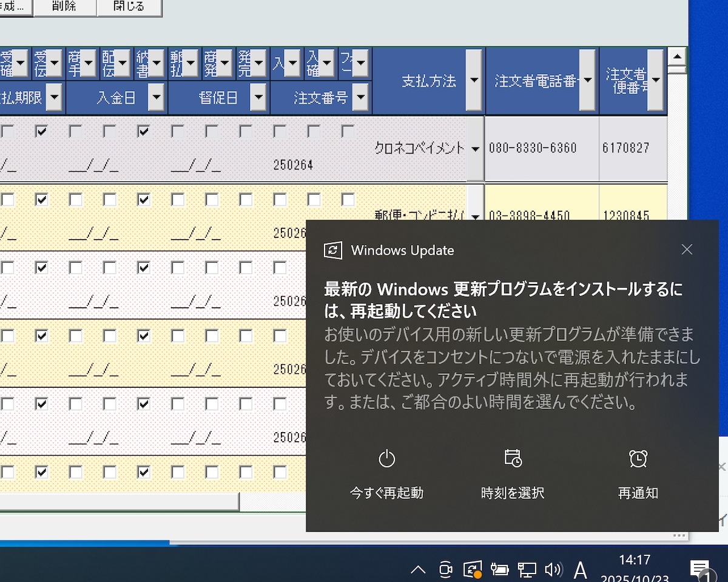Screen dimensions: 728x582
Task: Click the 時刻を選択 calendar icon
Action: coord(513,459)
